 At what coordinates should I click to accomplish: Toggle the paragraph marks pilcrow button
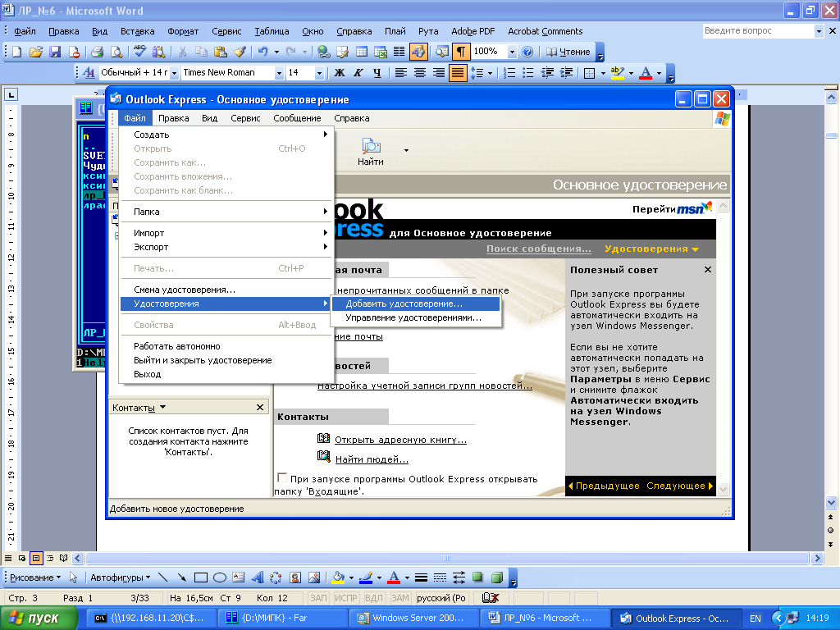click(461, 52)
